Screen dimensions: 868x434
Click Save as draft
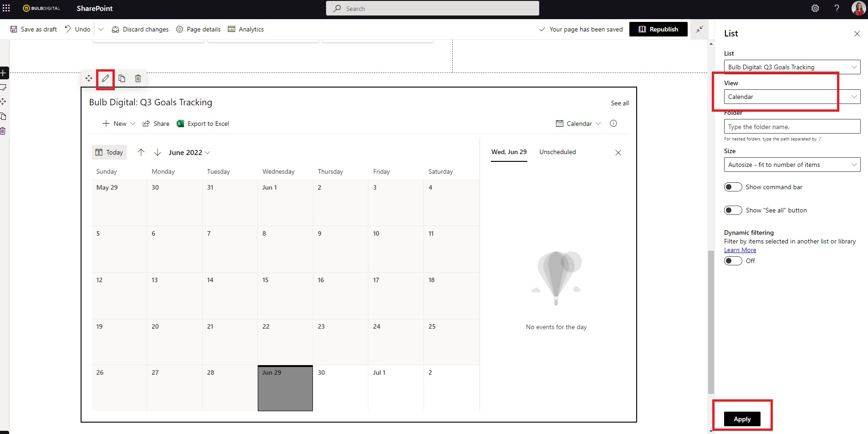tap(34, 29)
